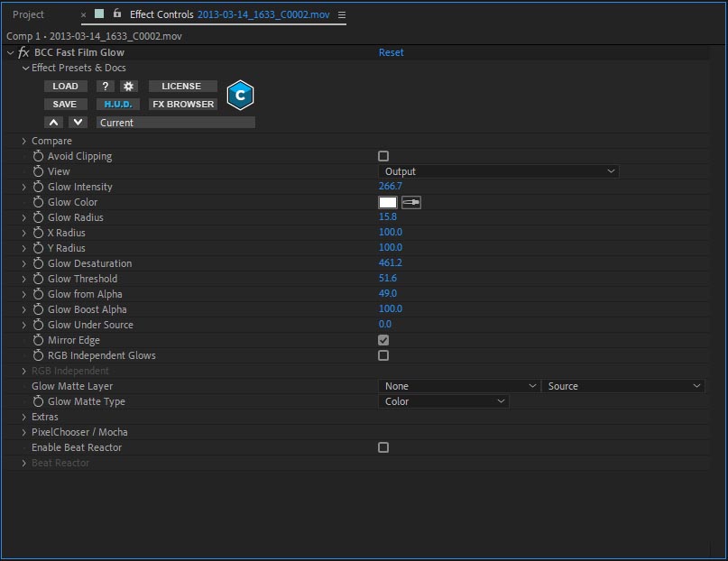Toggle the Glow Threshold stopwatch
The image size is (728, 561).
[38, 279]
